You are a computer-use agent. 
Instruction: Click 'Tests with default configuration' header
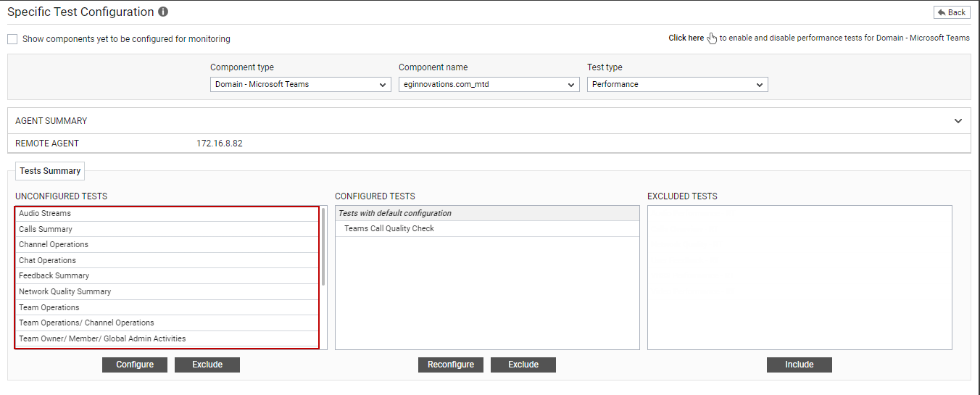click(x=487, y=213)
